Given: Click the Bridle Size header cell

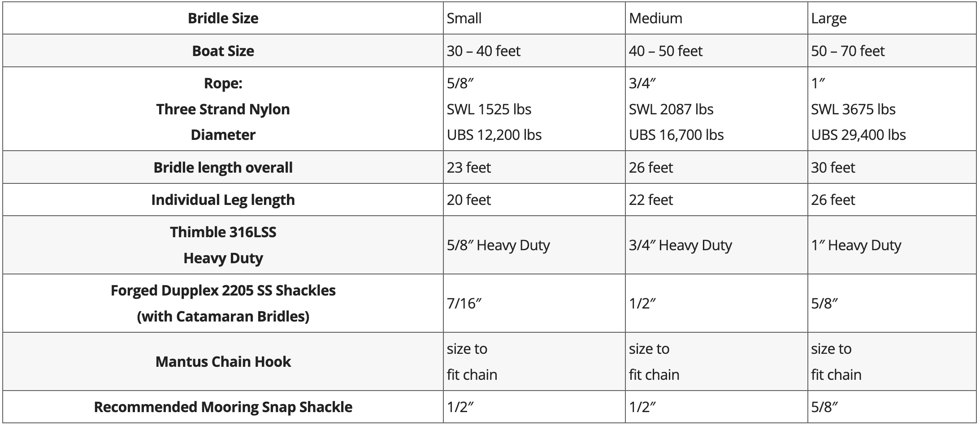Looking at the screenshot, I should click(223, 18).
